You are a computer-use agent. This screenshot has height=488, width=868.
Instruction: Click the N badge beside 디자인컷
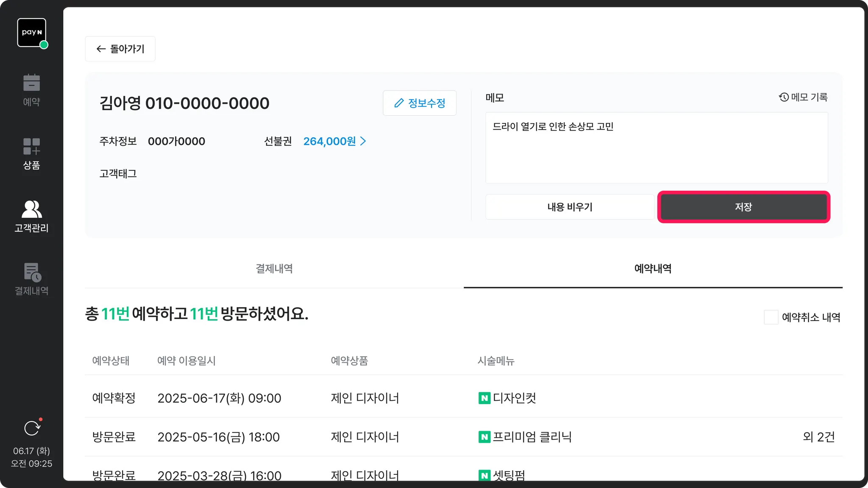pyautogui.click(x=484, y=398)
